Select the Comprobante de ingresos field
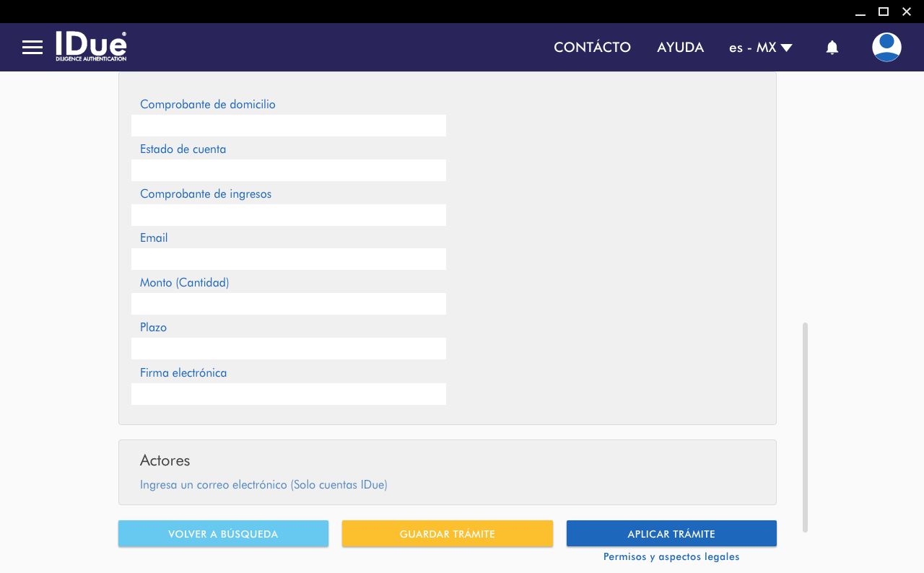The height and width of the screenshot is (573, 924). [x=289, y=215]
